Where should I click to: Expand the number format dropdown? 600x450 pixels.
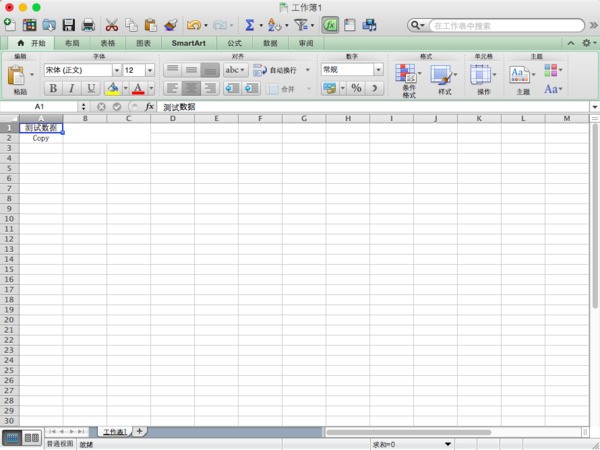(x=379, y=70)
